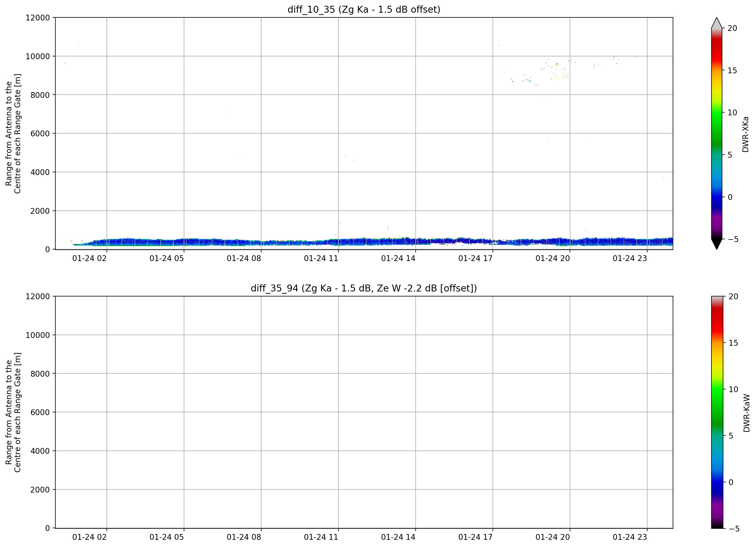The image size is (756, 547).
Task: Select the "DWR-XKa" colorbar label
Action: (x=745, y=134)
